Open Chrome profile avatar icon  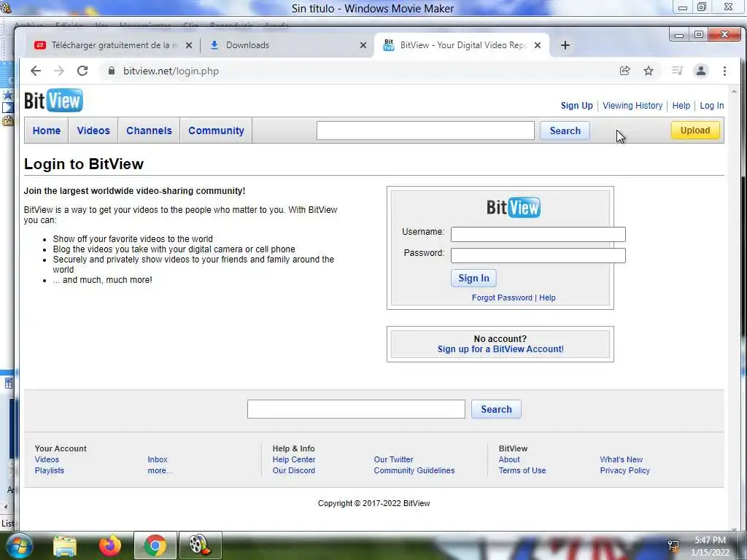[x=701, y=71]
